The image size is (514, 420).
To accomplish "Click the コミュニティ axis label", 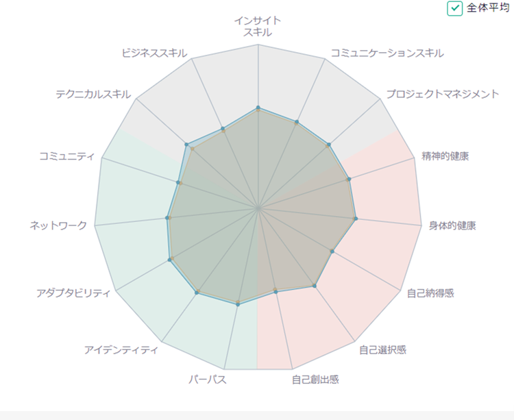I will pyautogui.click(x=67, y=156).
